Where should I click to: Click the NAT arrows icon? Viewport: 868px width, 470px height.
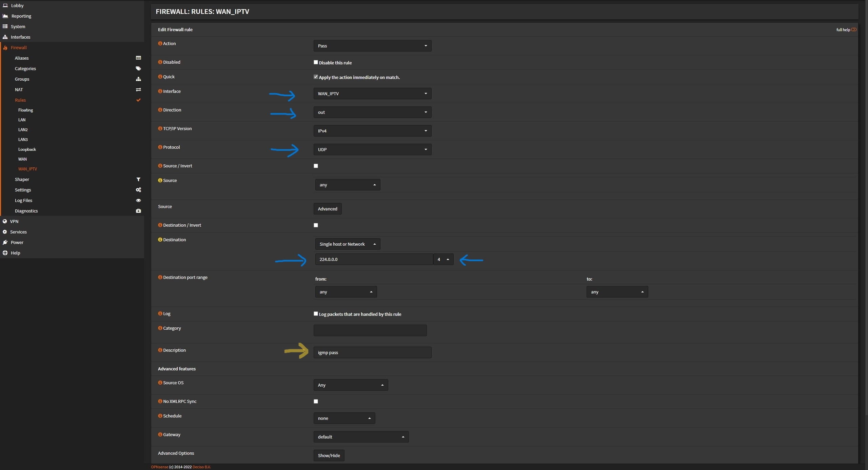[138, 89]
